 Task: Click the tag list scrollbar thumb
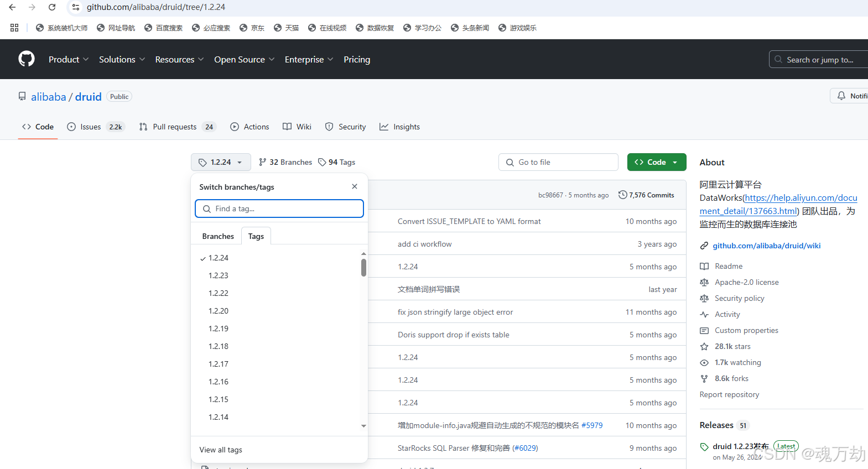pos(363,268)
